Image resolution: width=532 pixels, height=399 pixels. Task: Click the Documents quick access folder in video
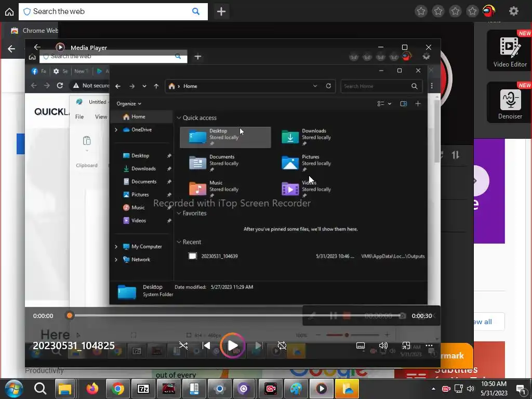point(215,163)
